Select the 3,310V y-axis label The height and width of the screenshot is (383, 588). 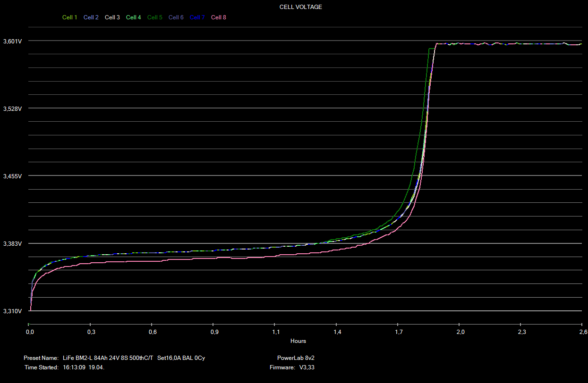point(12,312)
